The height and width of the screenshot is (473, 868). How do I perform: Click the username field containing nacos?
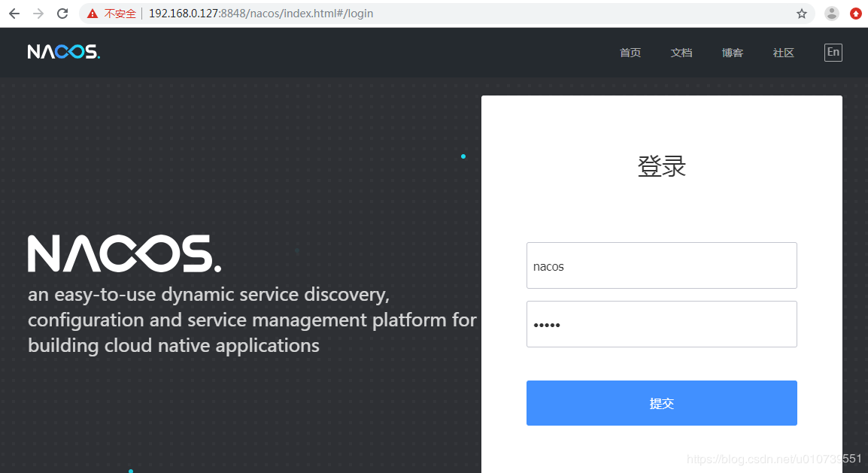pyautogui.click(x=661, y=265)
